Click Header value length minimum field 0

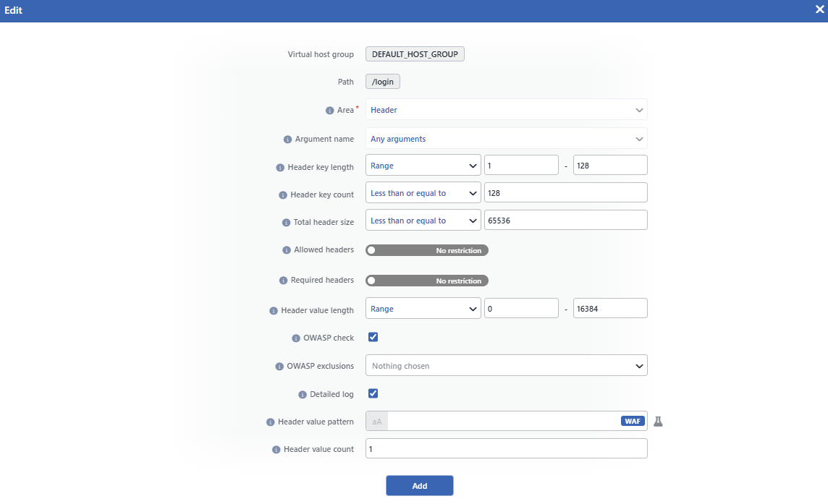click(521, 308)
